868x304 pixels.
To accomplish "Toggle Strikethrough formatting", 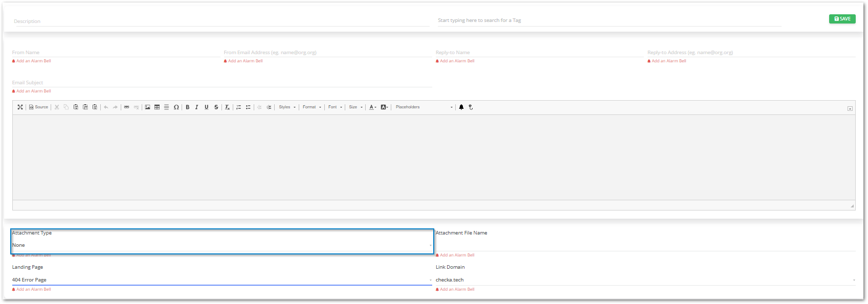I will tap(216, 107).
